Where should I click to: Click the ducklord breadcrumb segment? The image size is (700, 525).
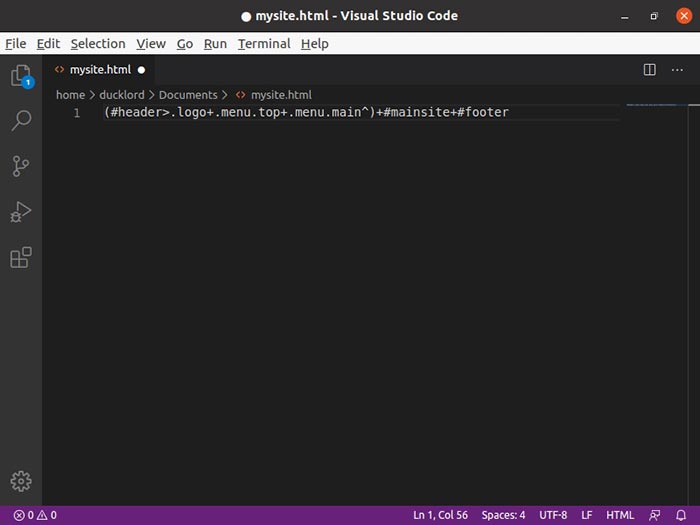coord(122,95)
